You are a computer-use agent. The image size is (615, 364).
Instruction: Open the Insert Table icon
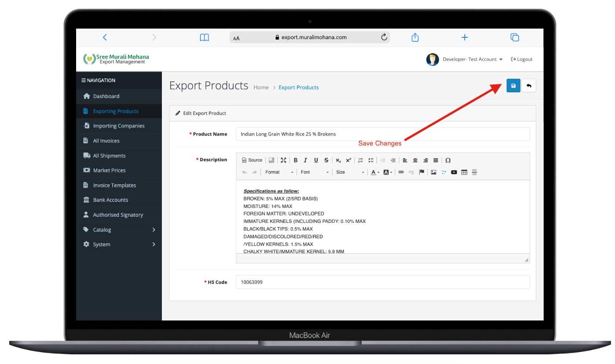pos(464,172)
